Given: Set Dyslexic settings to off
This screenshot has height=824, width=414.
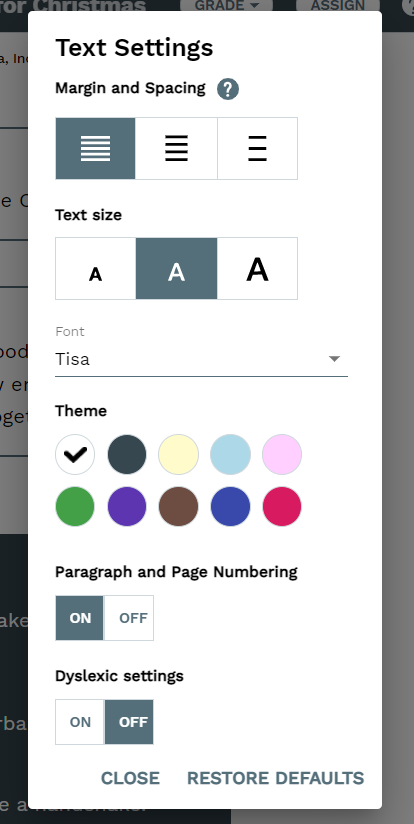Looking at the screenshot, I should [129, 722].
